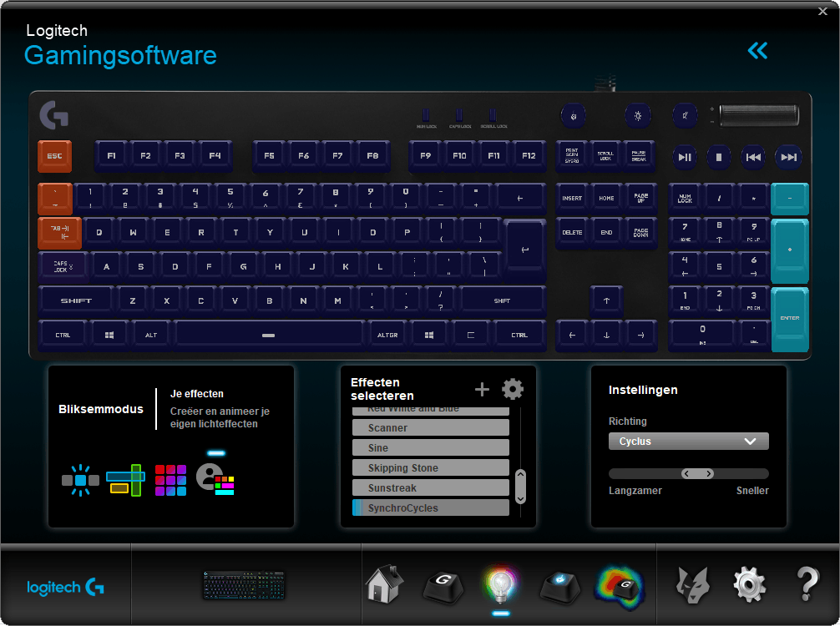Select the DELETE key
840x626 pixels.
572,232
